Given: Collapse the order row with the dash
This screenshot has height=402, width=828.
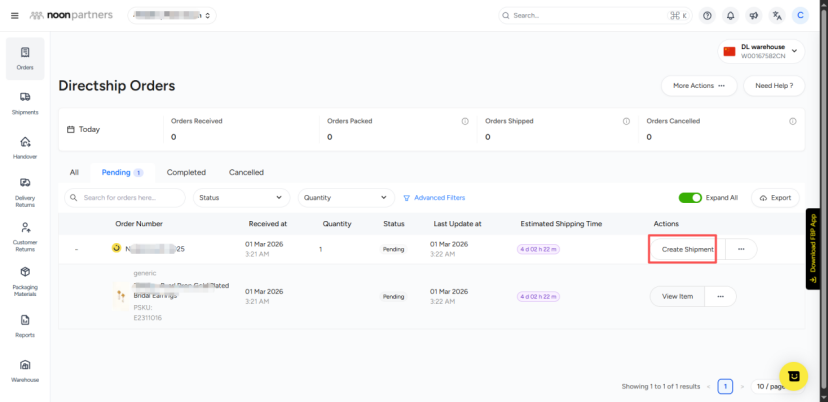Looking at the screenshot, I should click(77, 249).
